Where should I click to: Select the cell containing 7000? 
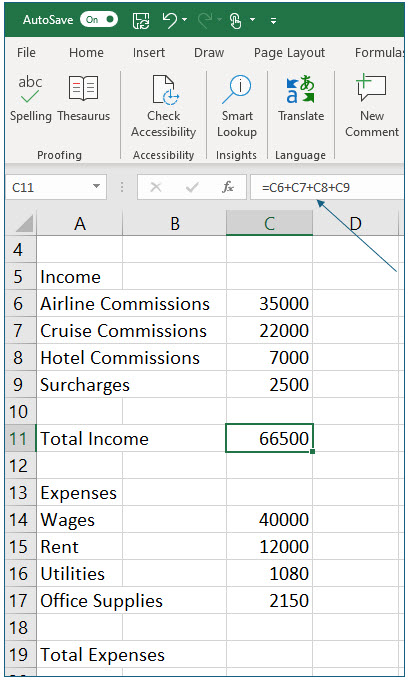click(x=269, y=358)
